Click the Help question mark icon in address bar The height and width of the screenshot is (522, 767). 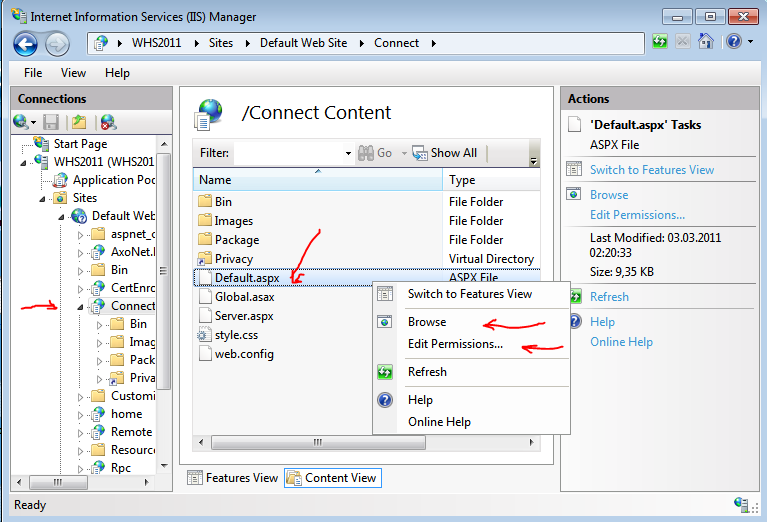point(732,42)
